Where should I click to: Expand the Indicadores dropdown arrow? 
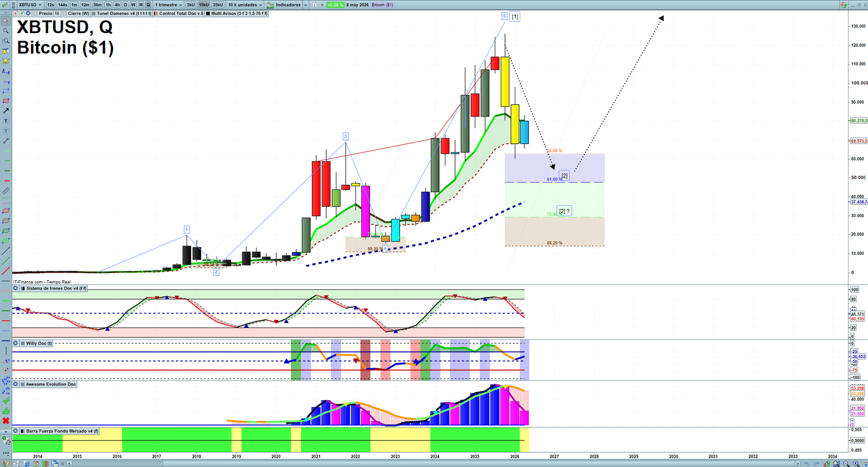(305, 5)
